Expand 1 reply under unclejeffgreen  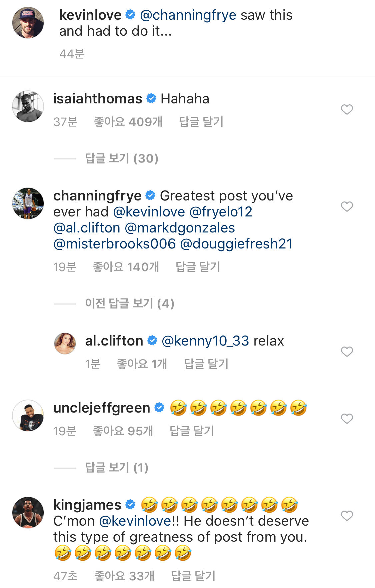coord(116,468)
